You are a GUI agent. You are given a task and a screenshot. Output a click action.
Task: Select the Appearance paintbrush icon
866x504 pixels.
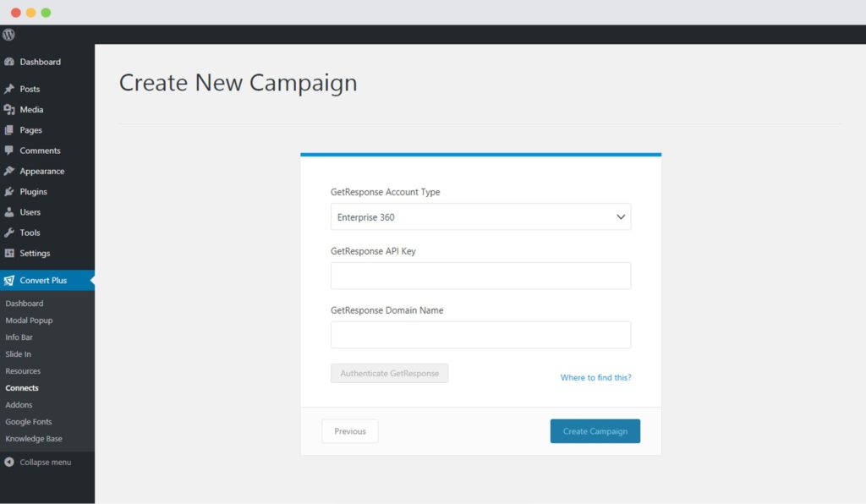click(11, 171)
